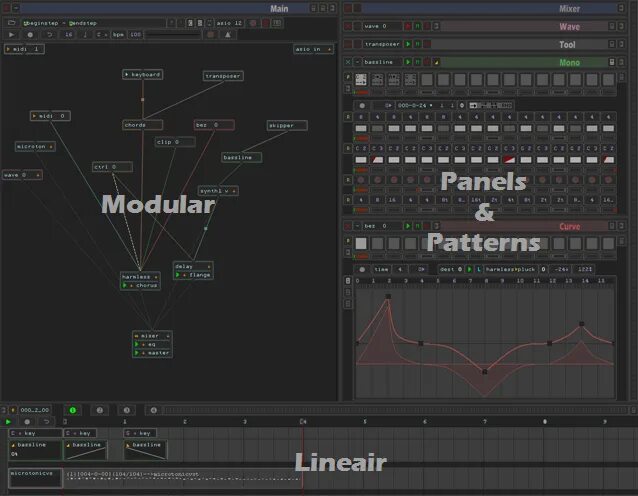This screenshot has height=496, width=638.
Task: Expand the midi 0 module arrow
Action: pos(34,116)
